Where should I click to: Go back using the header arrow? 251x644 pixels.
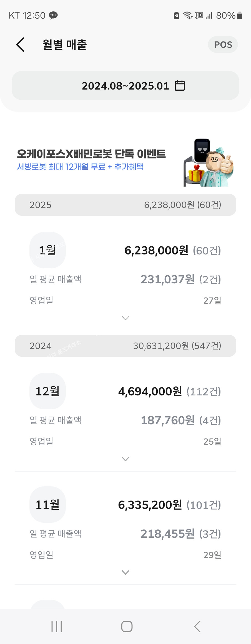20,44
